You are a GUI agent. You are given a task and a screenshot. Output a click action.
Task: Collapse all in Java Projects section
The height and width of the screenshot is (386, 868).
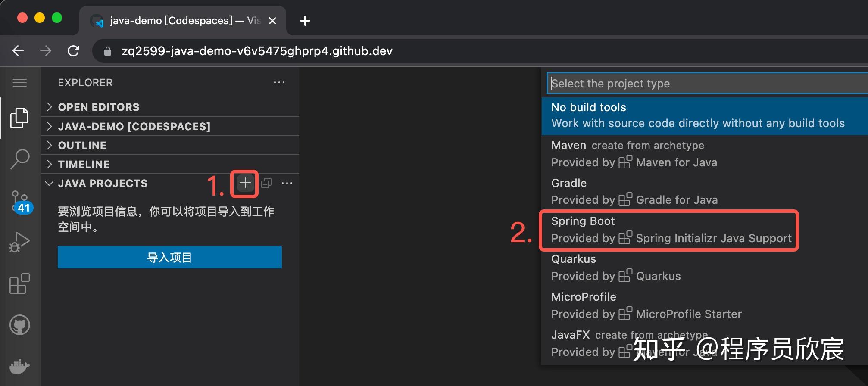click(266, 183)
